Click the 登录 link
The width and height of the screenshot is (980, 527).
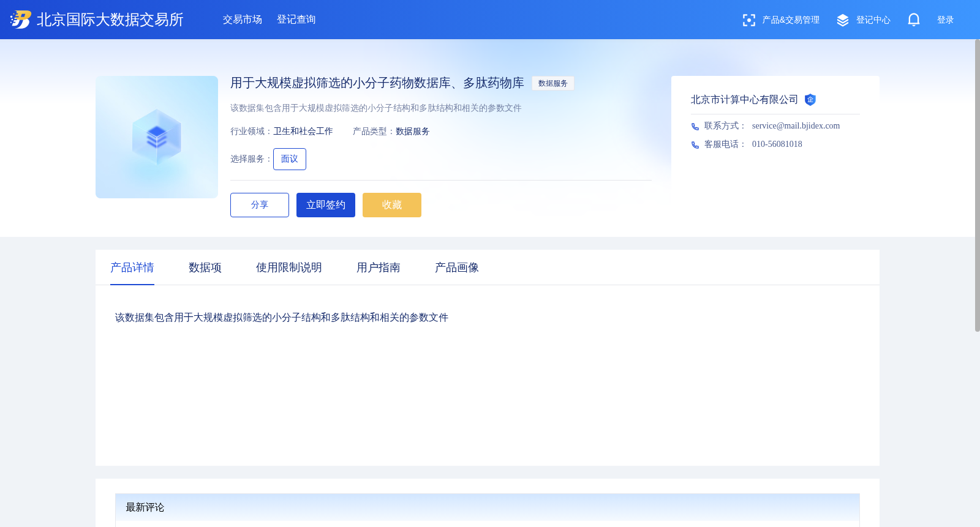tap(946, 20)
